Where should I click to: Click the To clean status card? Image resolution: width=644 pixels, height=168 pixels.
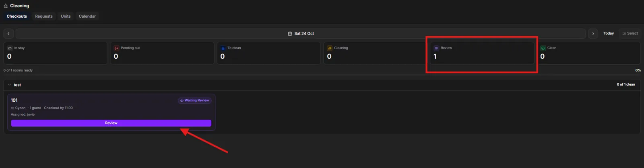coord(269,53)
